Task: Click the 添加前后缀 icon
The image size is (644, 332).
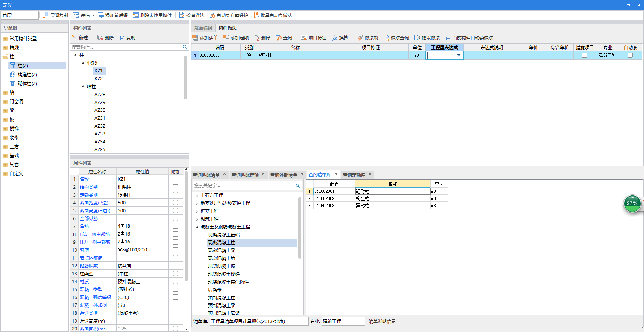Action: (x=101, y=15)
